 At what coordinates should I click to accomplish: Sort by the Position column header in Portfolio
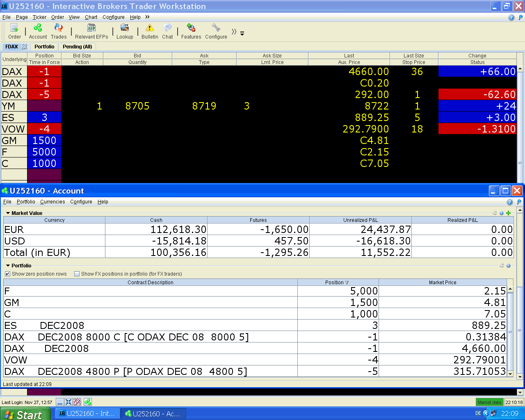338,282
